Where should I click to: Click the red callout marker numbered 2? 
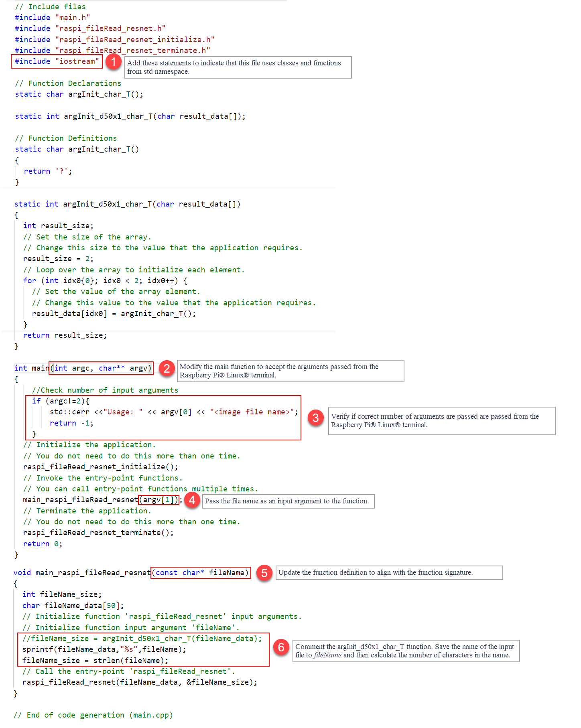tap(167, 368)
